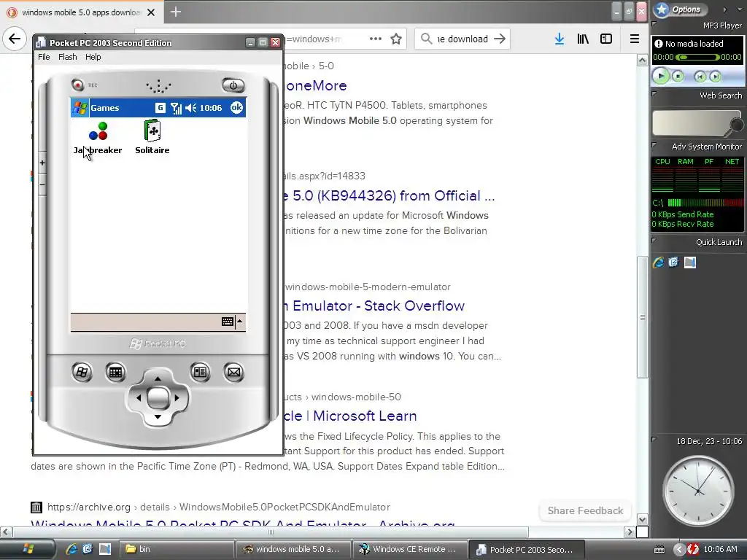Click the D-pad up arrow
Viewport: 747px width, 560px height.
pyautogui.click(x=158, y=378)
